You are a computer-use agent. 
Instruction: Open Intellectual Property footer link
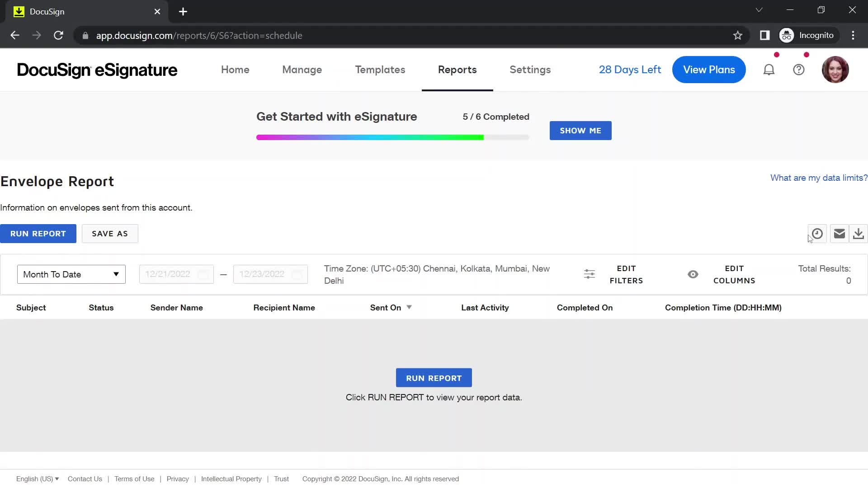[231, 479]
